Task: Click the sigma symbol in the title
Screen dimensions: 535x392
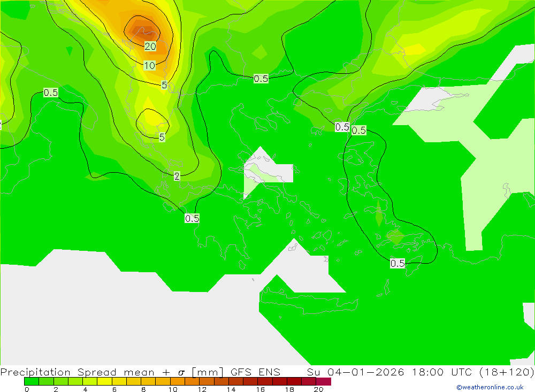Action: (x=181, y=373)
